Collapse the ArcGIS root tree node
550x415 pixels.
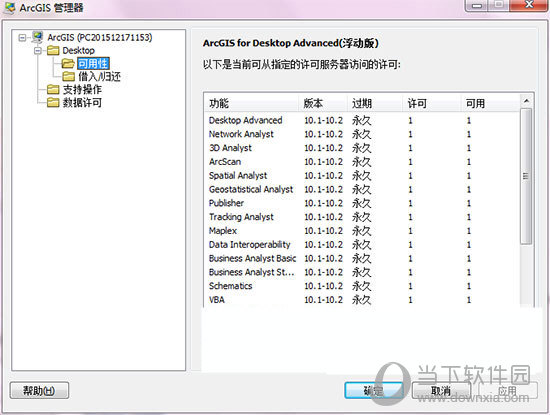[22, 38]
